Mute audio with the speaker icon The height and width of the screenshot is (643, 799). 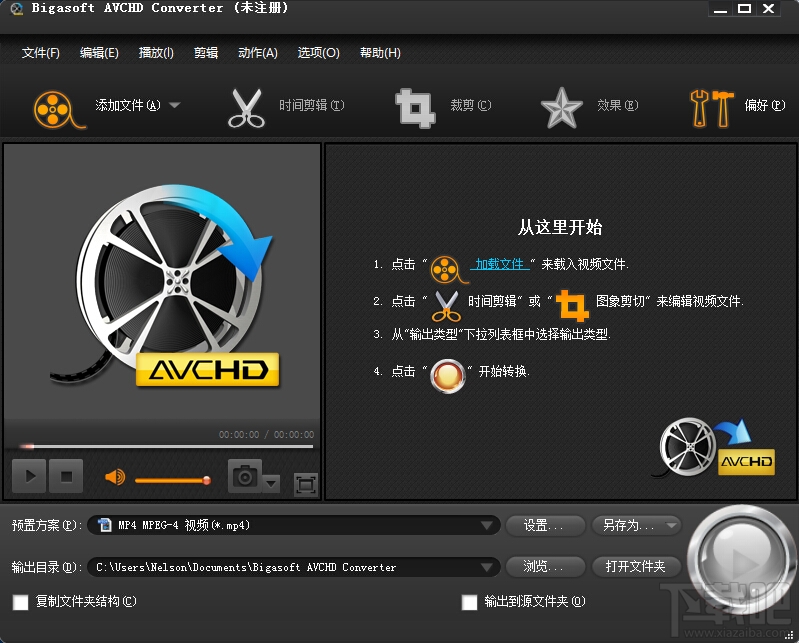pyautogui.click(x=115, y=477)
